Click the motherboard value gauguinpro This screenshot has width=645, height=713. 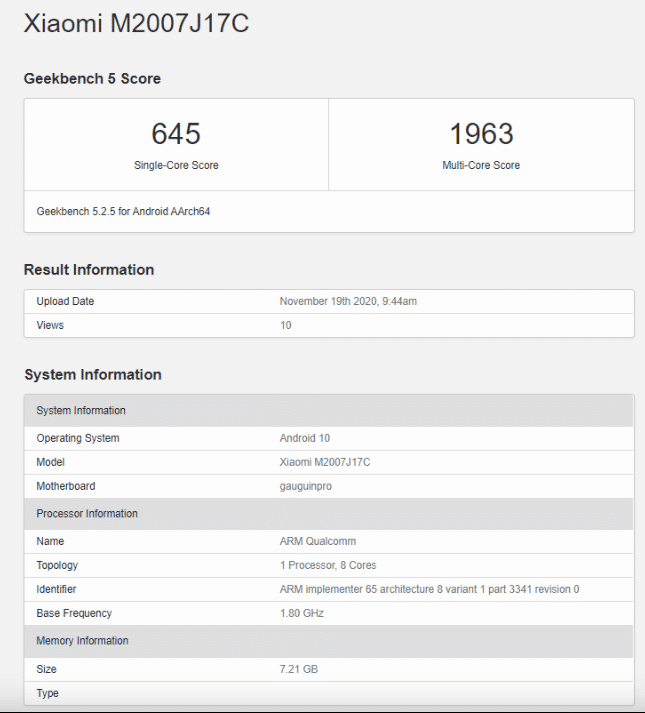[306, 486]
